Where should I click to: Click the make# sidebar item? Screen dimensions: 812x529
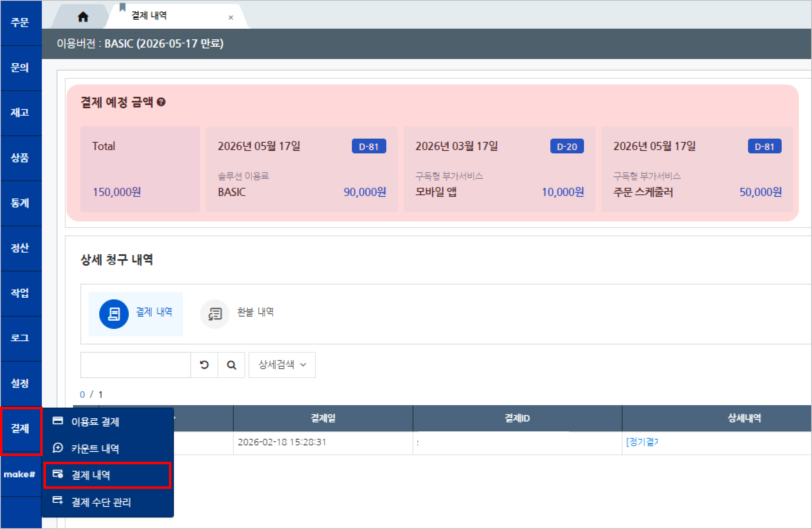point(20,474)
